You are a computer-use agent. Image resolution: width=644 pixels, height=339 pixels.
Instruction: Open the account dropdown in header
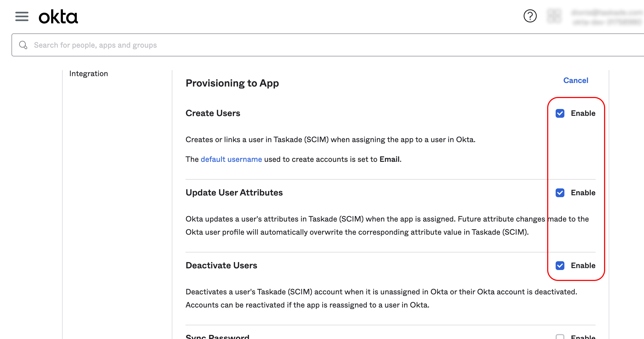point(607,17)
